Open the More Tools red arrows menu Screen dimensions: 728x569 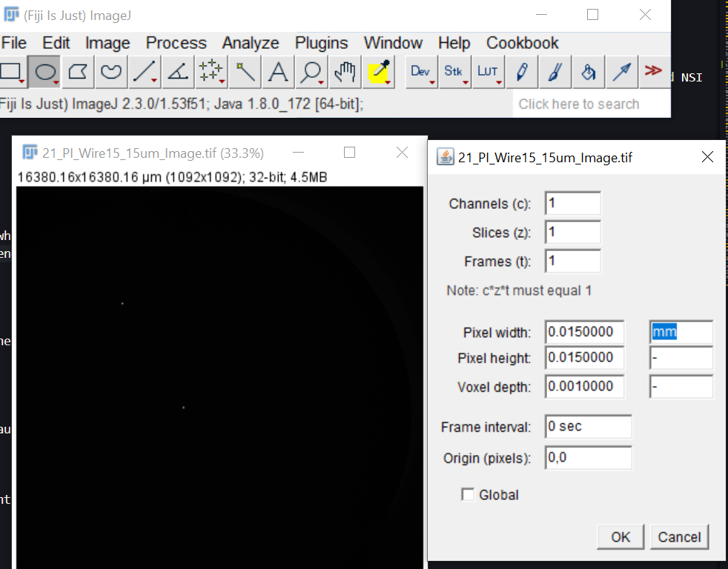point(654,72)
